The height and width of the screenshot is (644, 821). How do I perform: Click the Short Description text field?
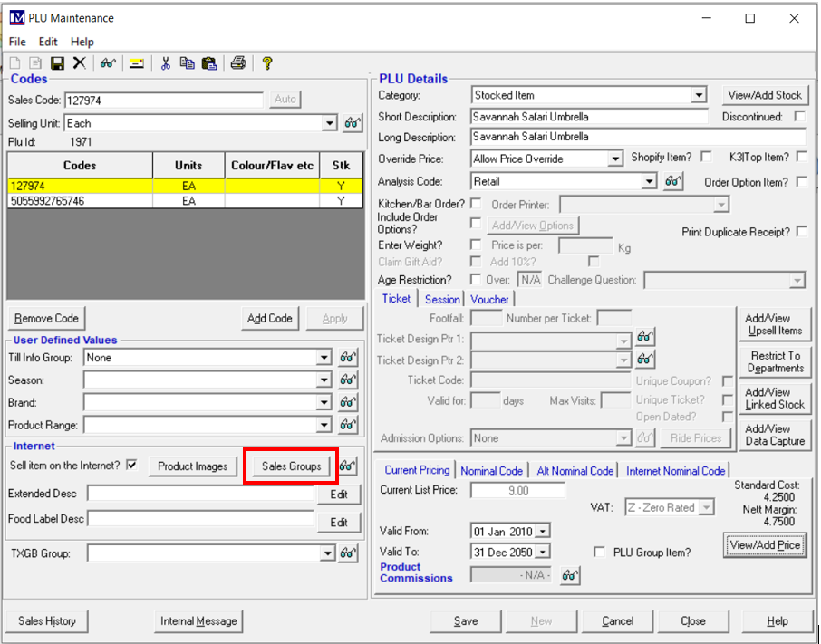pyautogui.click(x=589, y=117)
